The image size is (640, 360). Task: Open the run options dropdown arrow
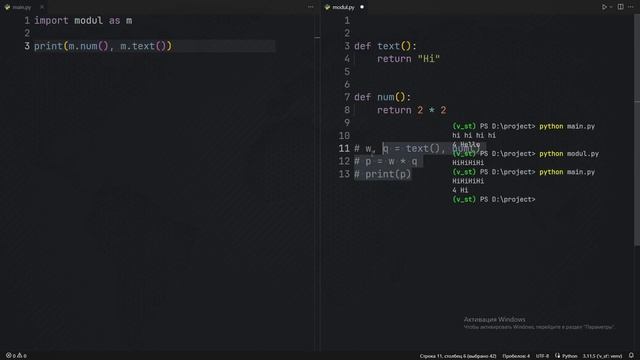[x=611, y=7]
